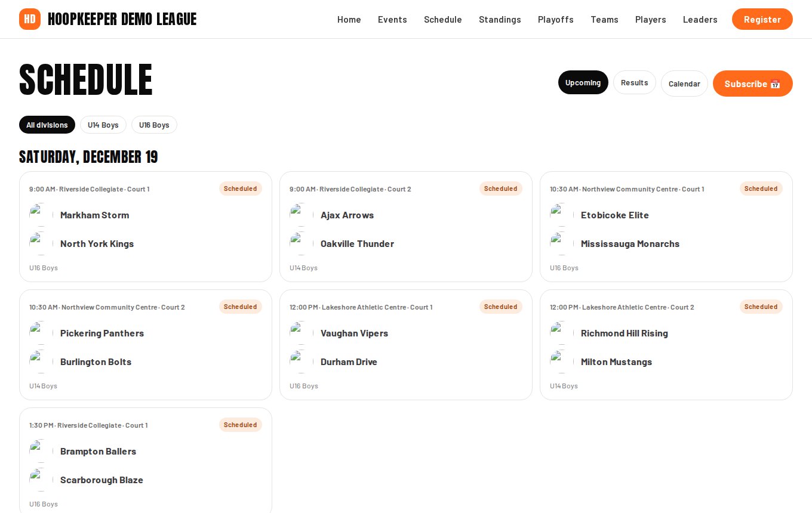812x513 pixels.
Task: Click 10:30 AM Northview Community Centre Court 2
Action: tap(107, 307)
